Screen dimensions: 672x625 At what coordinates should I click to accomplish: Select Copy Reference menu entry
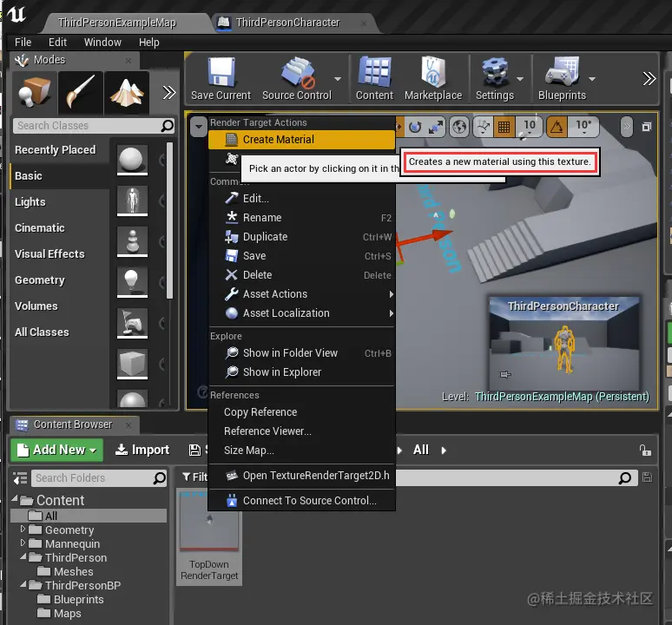tap(301, 412)
